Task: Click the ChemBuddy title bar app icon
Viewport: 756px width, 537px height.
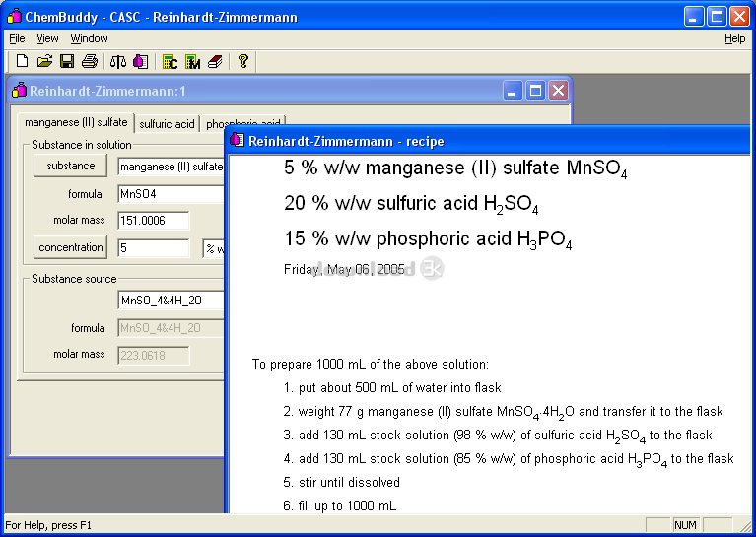Action: pos(14,17)
